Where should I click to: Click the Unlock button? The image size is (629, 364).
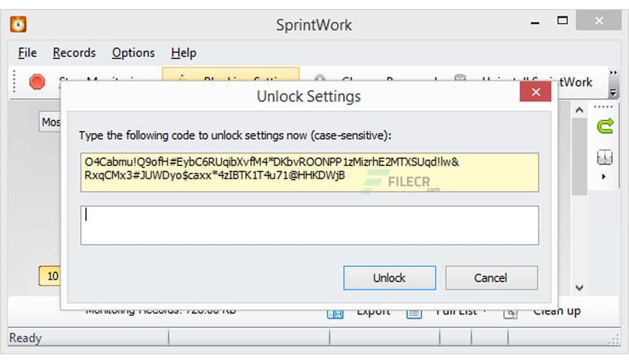390,278
